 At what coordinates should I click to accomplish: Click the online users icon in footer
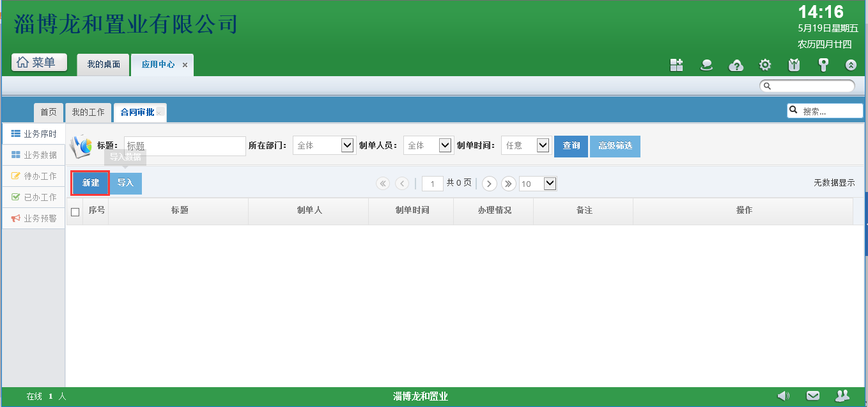click(842, 396)
